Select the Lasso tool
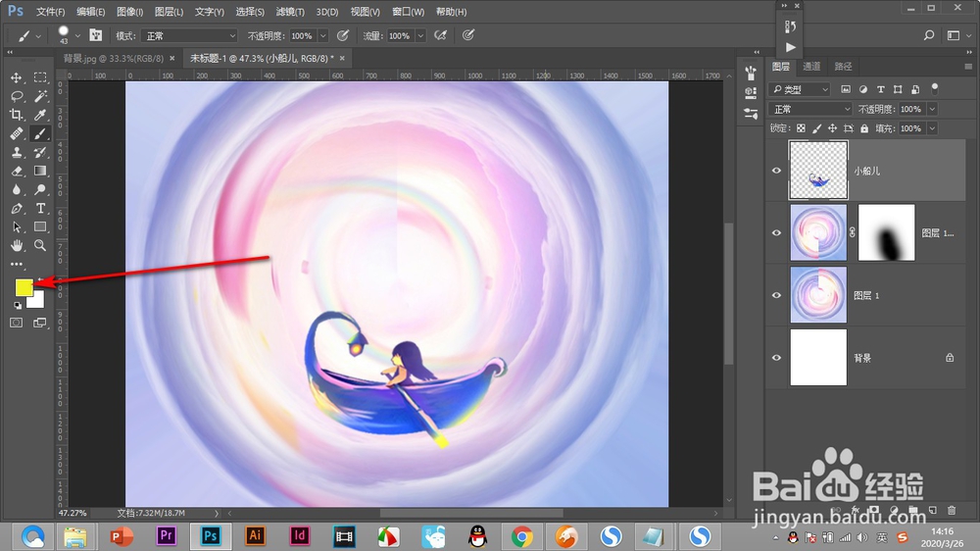This screenshot has width=980, height=551. tap(17, 96)
